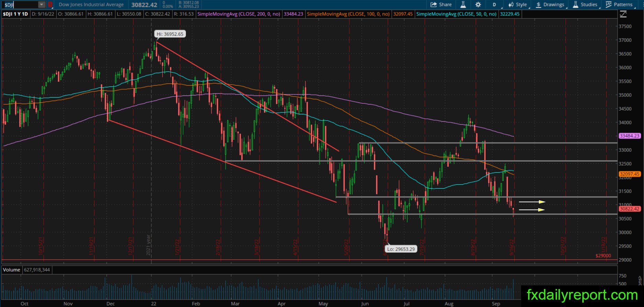Screen dimensions: 644x307
Task: Click the 100 SMA value 32097.45 in header
Action: (x=403, y=14)
